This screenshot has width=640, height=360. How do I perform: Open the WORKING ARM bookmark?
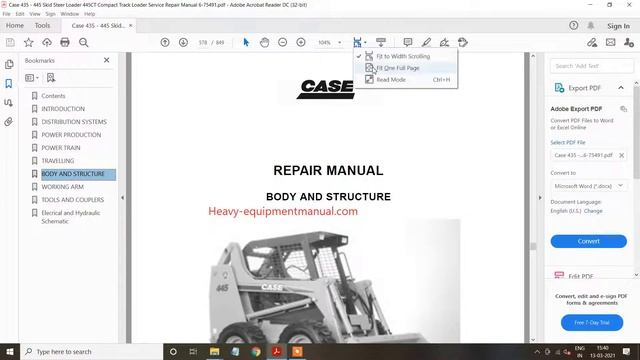[x=62, y=187]
